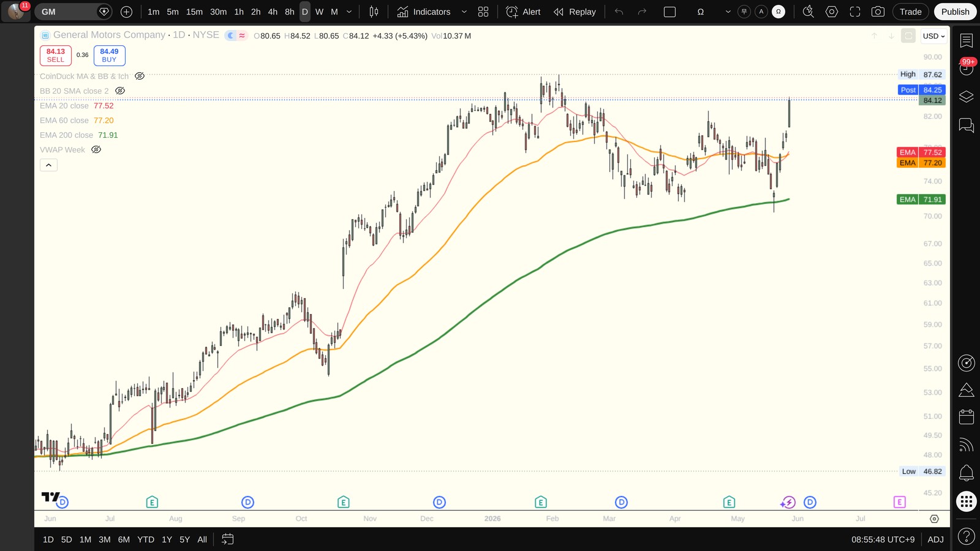This screenshot has height=551, width=980.
Task: Open the watchlist panel in right sidebar
Action: (967, 40)
